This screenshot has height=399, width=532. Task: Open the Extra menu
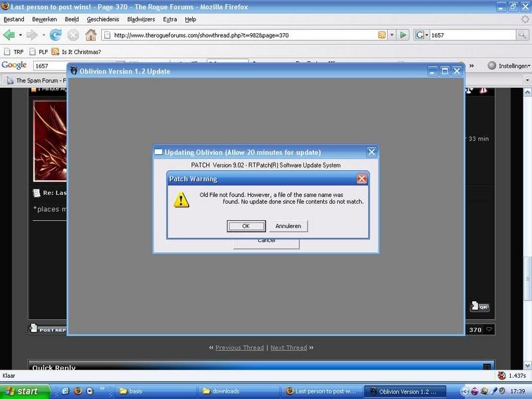pyautogui.click(x=170, y=19)
